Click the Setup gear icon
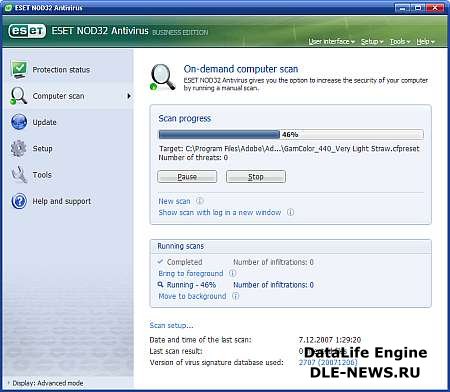Screen dimensions: 450x392 coord(19,148)
